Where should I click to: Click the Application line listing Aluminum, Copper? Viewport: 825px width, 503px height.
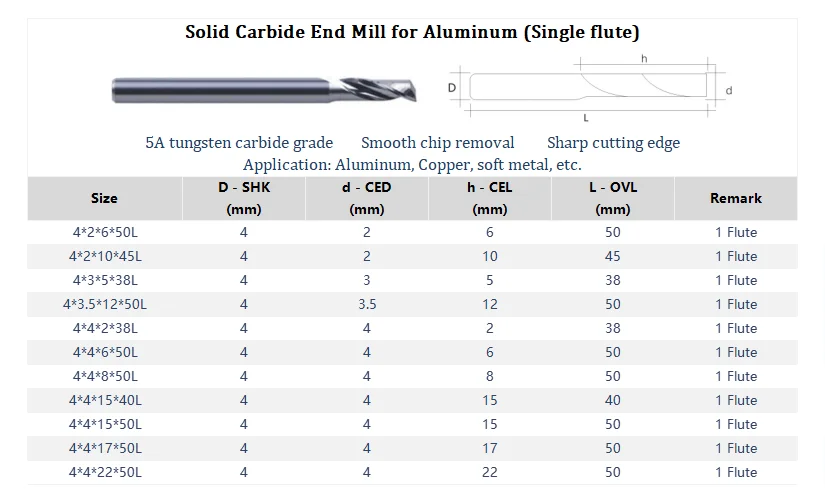pos(412,164)
